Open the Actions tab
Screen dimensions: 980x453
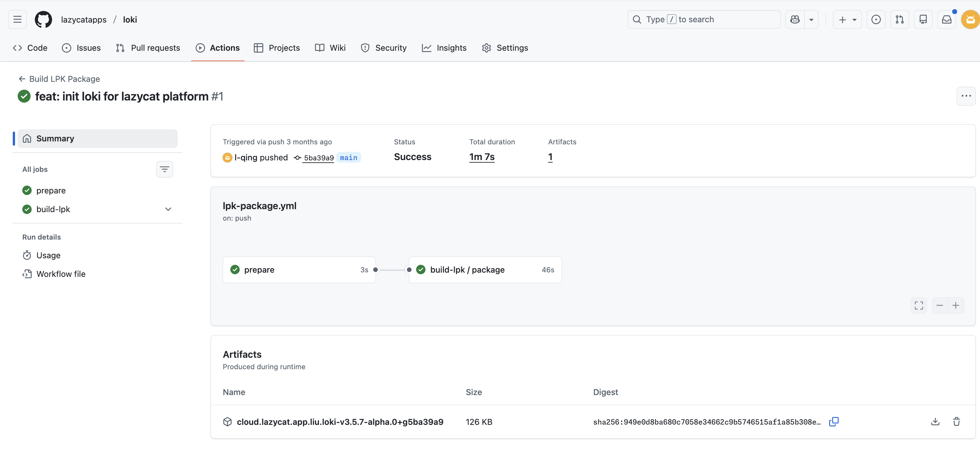[218, 48]
